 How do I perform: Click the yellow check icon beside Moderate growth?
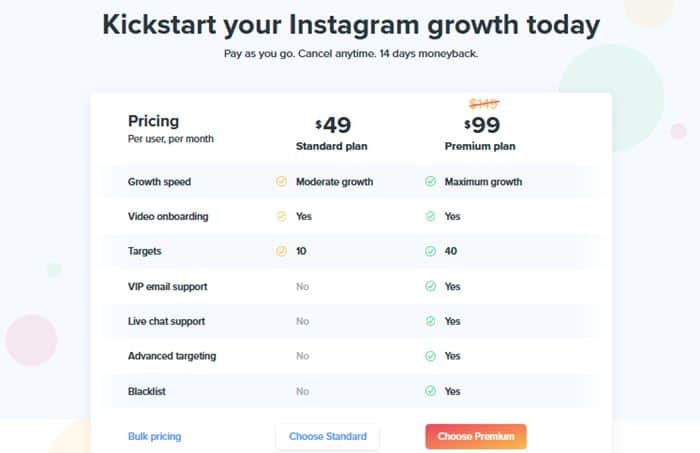tap(281, 181)
